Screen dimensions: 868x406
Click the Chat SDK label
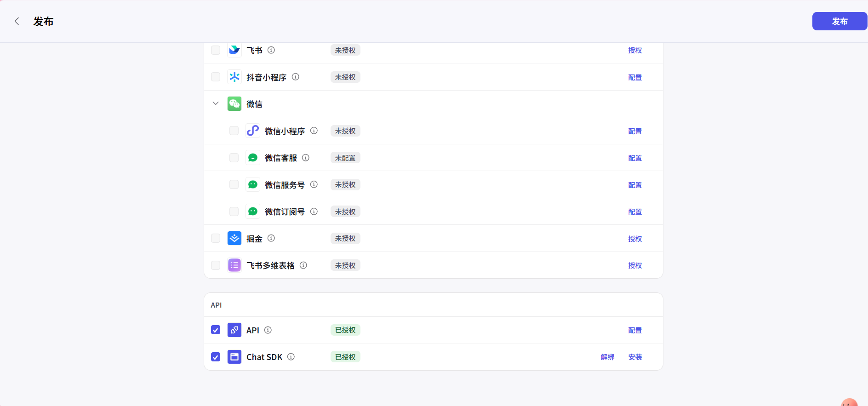[264, 357]
